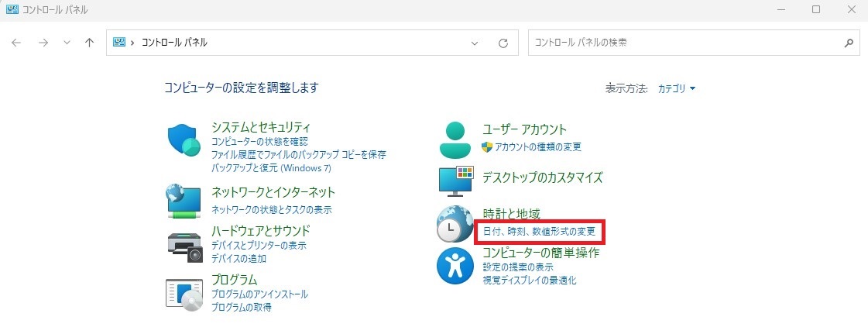Open コンピューターの簡単操作 category
Image resolution: width=868 pixels, height=334 pixels.
pyautogui.click(x=541, y=253)
